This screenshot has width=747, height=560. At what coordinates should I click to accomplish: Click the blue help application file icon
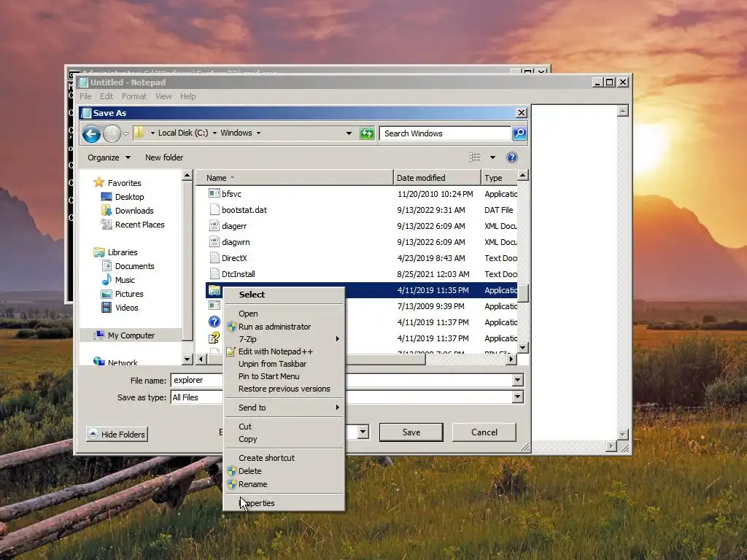(214, 322)
